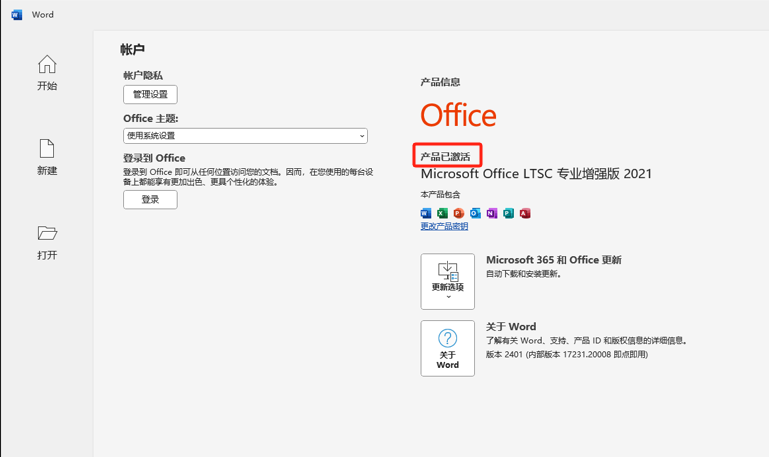The height and width of the screenshot is (457, 769).
Task: Click the 本产品包含 label
Action: [440, 195]
